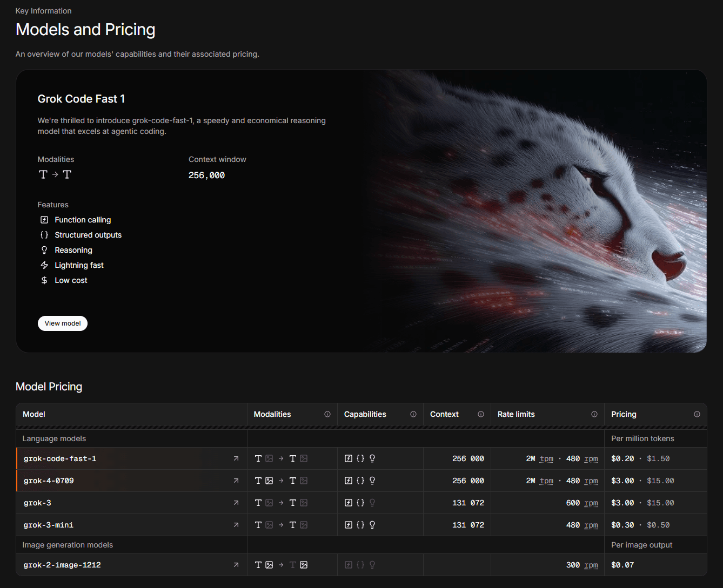Select the grok-4-0709 model name
723x588 pixels.
(49, 481)
